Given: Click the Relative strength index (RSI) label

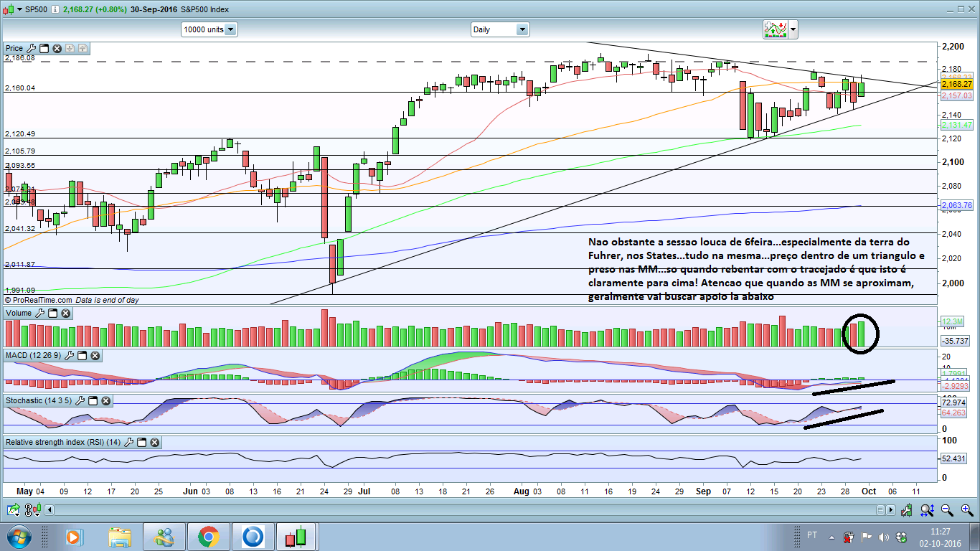Looking at the screenshot, I should 63,443.
